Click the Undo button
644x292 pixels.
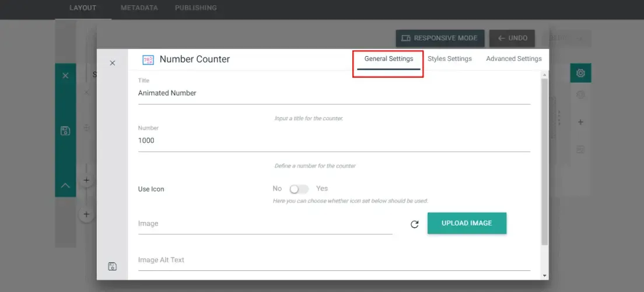pyautogui.click(x=512, y=38)
